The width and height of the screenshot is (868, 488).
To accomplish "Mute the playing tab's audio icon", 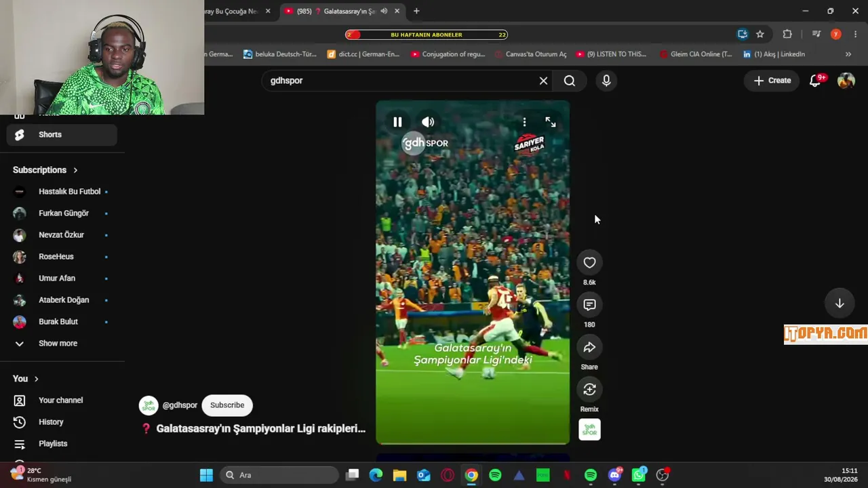I will 384,11.
